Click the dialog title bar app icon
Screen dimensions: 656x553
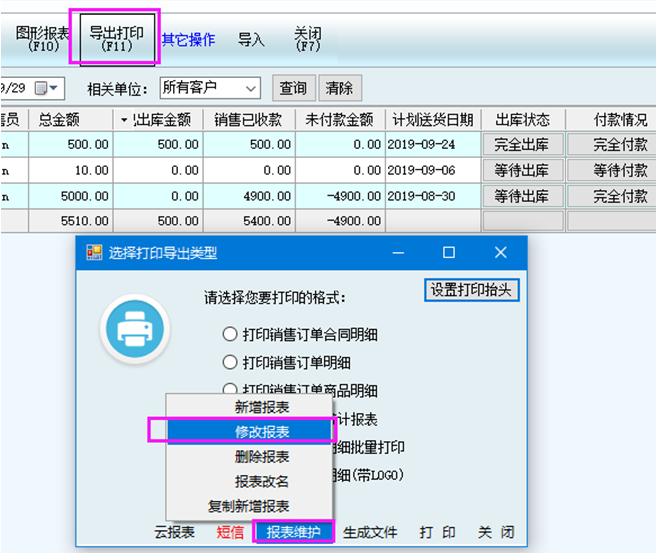tap(94, 253)
